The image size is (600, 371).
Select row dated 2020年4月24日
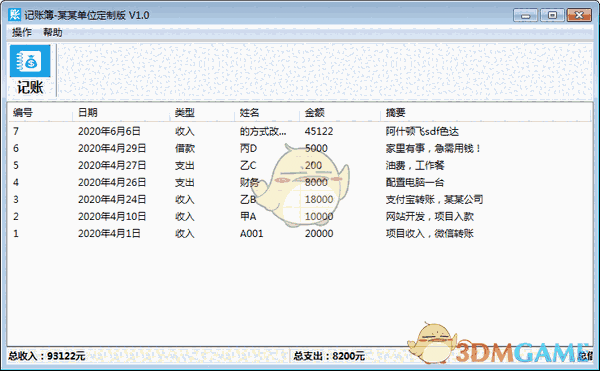[300, 199]
